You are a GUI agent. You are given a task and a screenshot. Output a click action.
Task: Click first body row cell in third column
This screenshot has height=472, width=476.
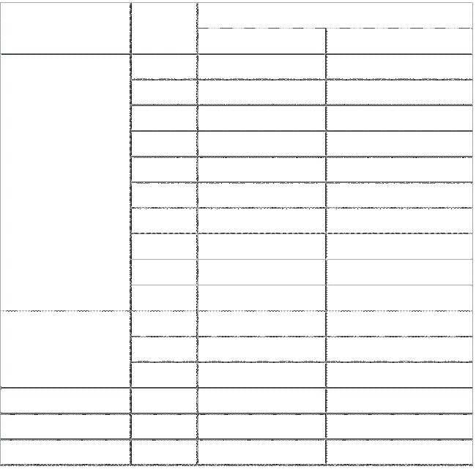261,67
